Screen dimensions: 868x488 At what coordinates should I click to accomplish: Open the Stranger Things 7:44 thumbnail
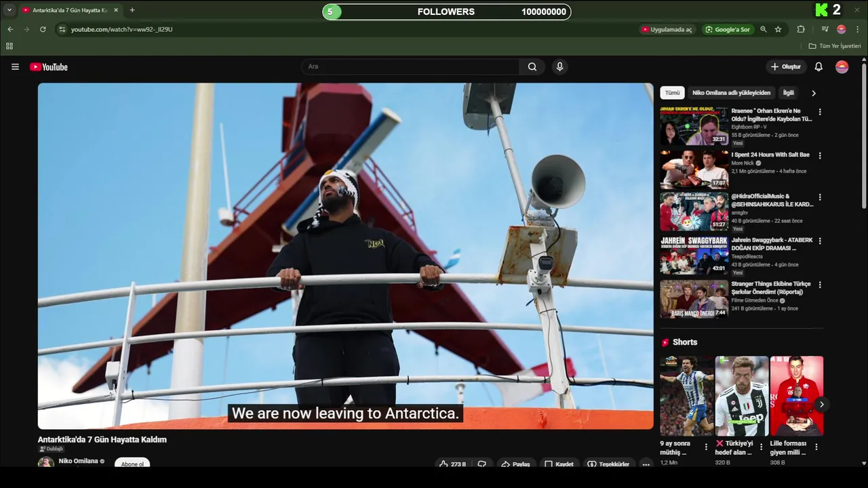[694, 299]
